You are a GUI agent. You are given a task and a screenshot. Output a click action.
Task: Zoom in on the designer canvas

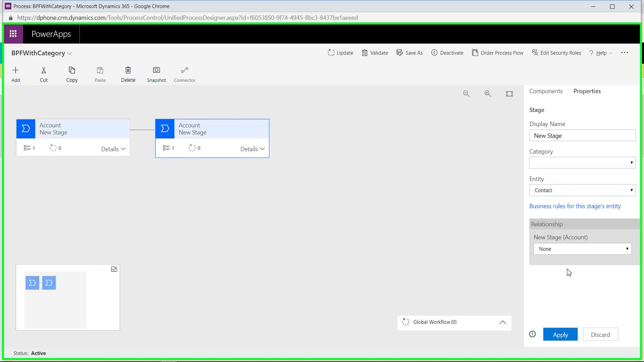488,94
